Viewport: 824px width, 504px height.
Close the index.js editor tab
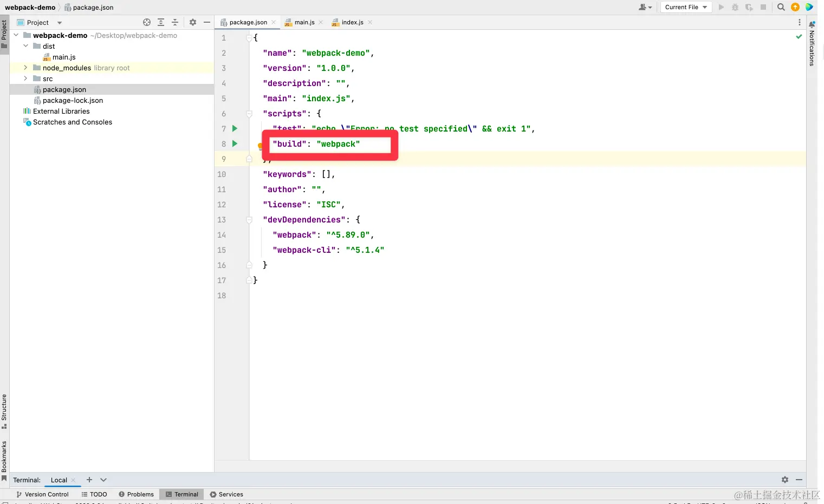(x=370, y=22)
